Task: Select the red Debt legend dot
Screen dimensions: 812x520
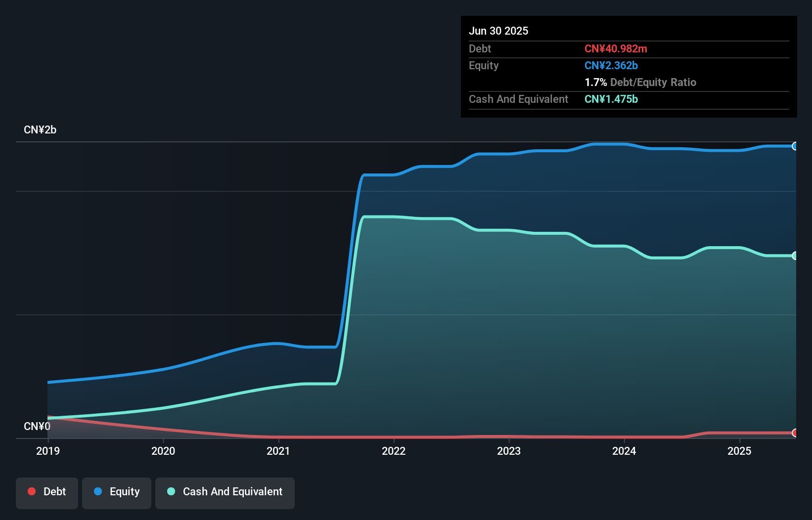Action: (x=31, y=492)
